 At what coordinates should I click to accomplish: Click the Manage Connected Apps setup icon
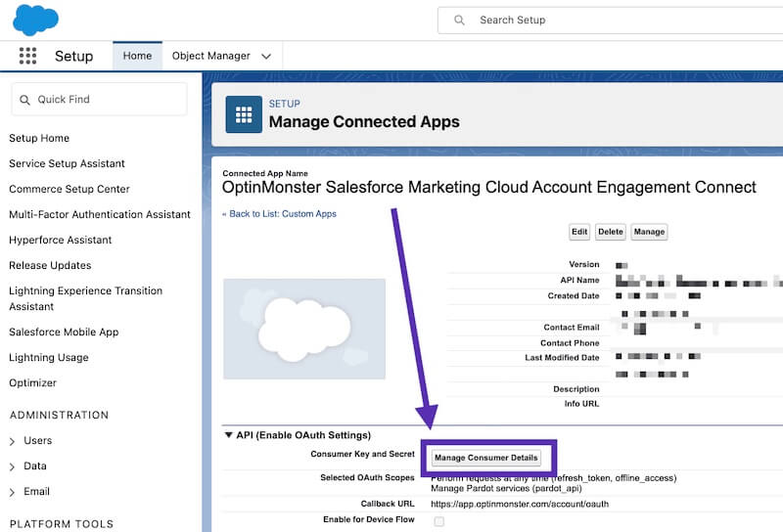[244, 114]
